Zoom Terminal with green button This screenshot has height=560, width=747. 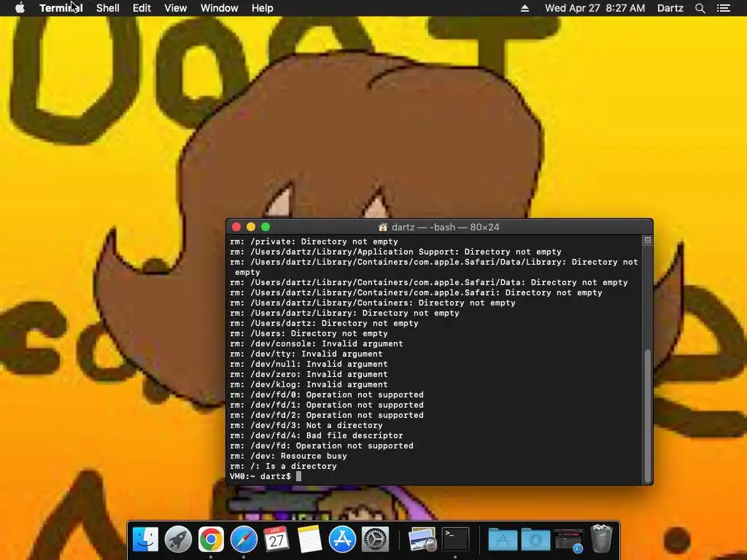tap(266, 227)
